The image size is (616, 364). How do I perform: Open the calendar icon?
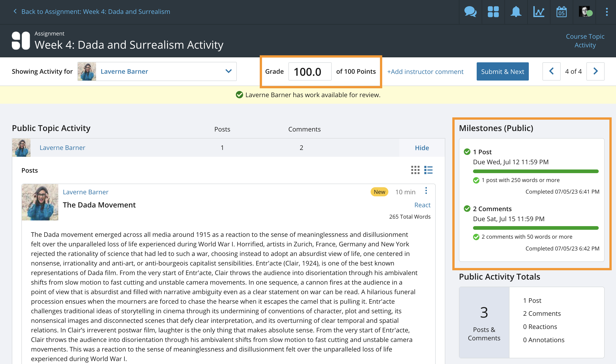561,12
